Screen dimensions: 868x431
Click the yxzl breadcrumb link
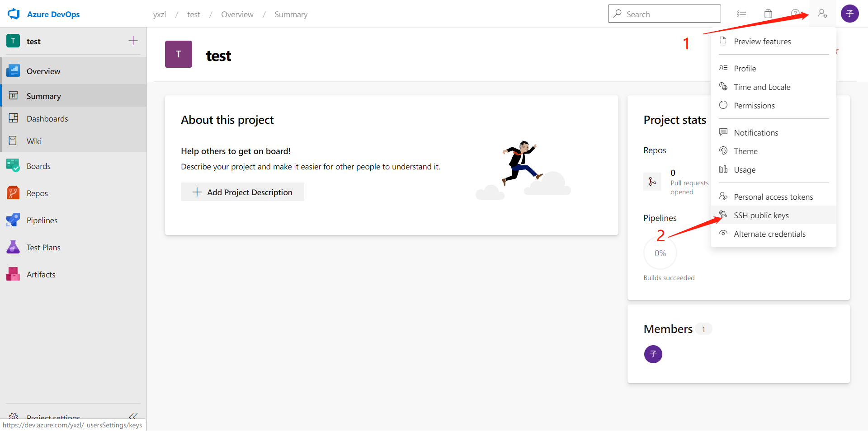(160, 14)
